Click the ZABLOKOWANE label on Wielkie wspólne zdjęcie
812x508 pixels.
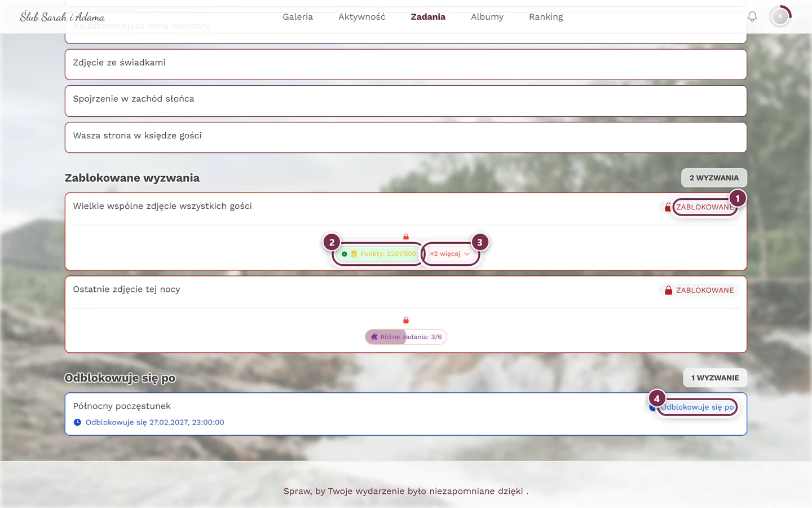point(705,207)
